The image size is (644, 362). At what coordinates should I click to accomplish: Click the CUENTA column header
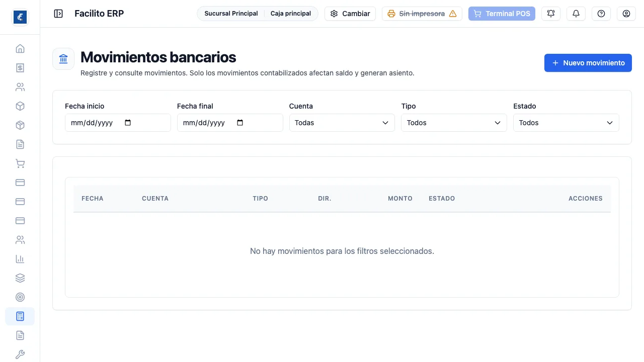point(155,199)
